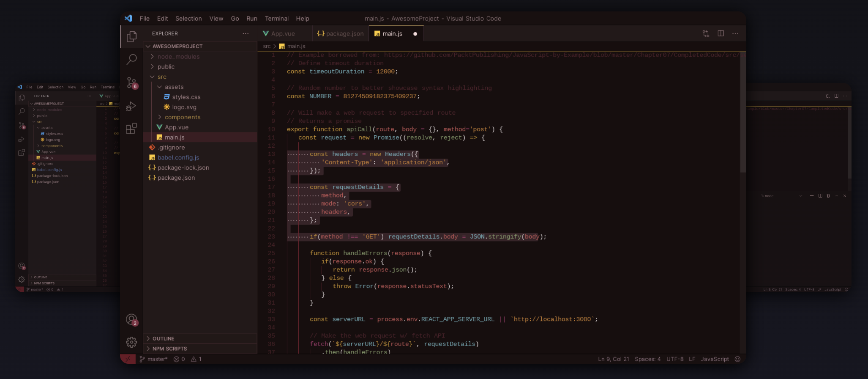Viewport: 868px width, 379px height.
Task: Open the Run and Debug view
Action: point(131,106)
